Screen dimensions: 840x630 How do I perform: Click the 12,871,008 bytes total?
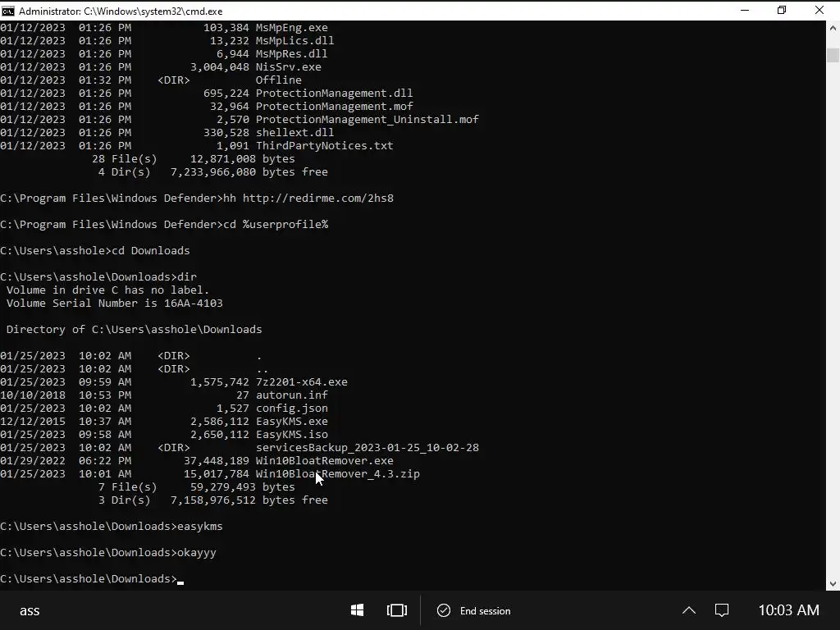click(242, 158)
